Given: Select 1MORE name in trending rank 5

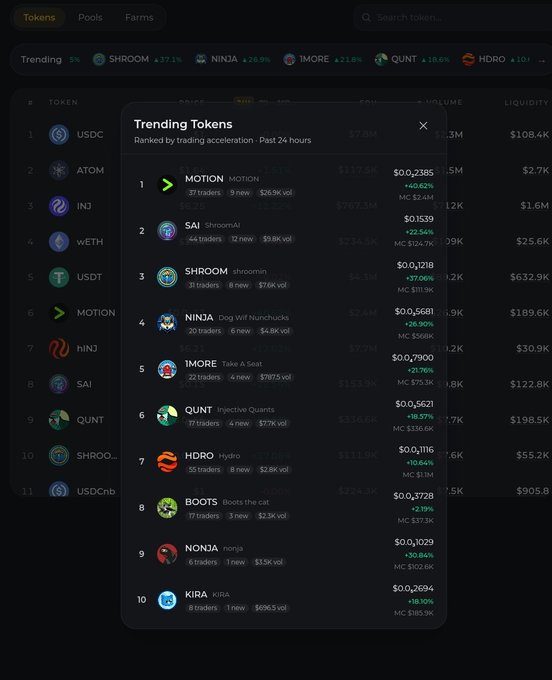Looking at the screenshot, I should tap(201, 363).
